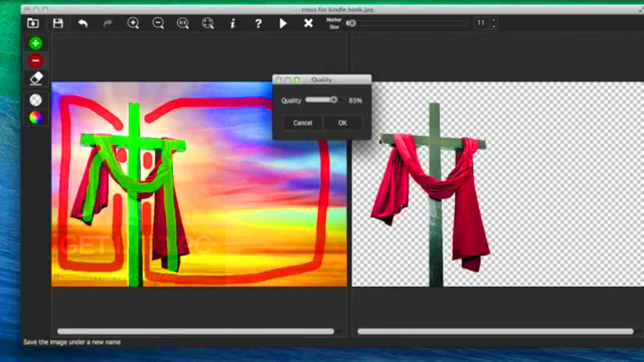Zoom to fit the window

click(x=208, y=23)
